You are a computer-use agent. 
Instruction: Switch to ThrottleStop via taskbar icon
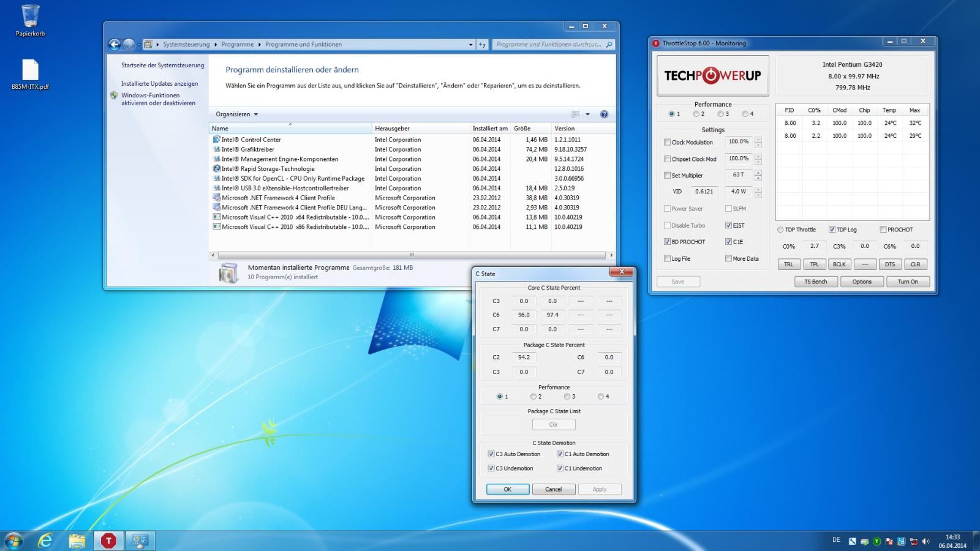(108, 541)
